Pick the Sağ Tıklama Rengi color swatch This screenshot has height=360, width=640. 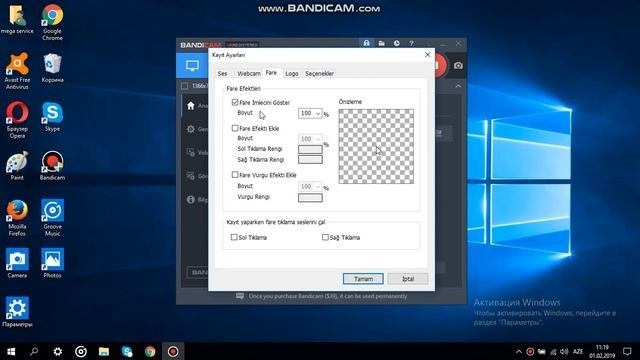coord(310,160)
